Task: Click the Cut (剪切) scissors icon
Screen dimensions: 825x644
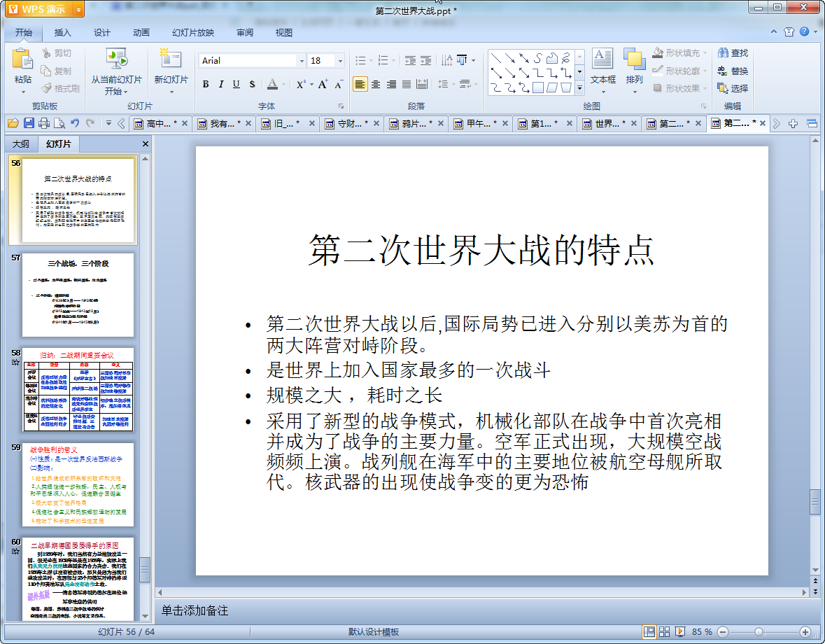Action: (46, 52)
